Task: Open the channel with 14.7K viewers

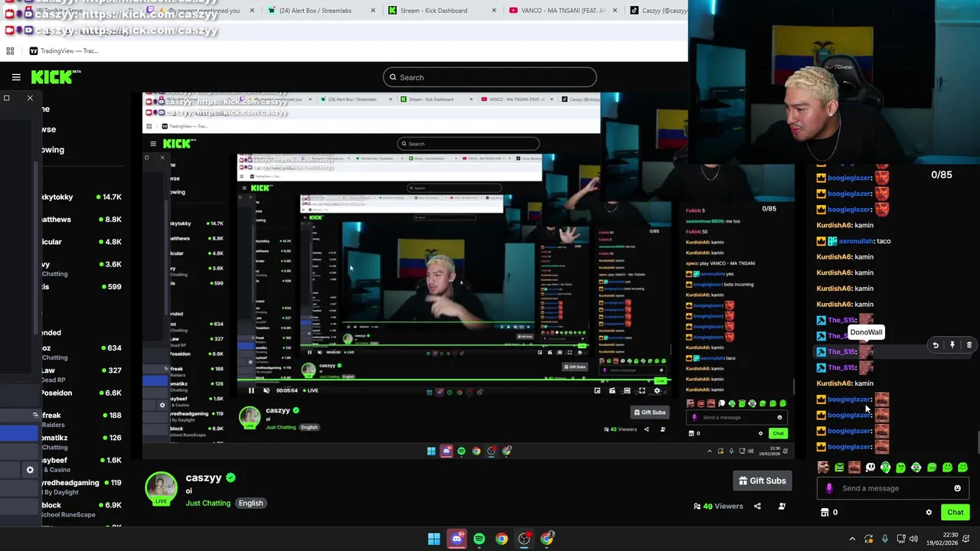Action: point(82,197)
